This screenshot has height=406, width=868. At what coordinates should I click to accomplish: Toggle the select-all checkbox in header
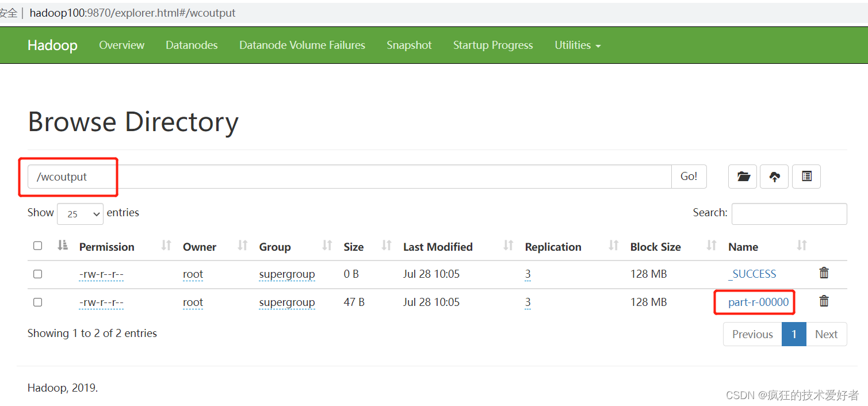[x=38, y=246]
